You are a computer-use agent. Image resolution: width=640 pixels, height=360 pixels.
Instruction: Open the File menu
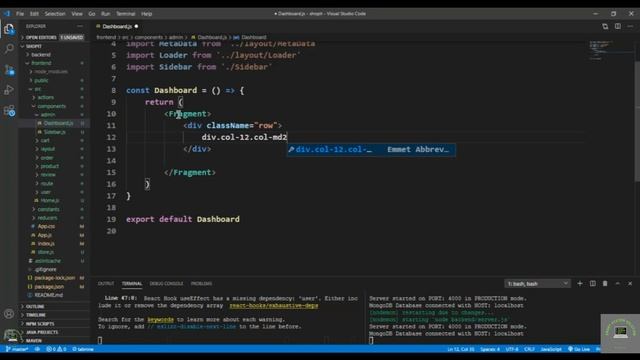(20, 13)
